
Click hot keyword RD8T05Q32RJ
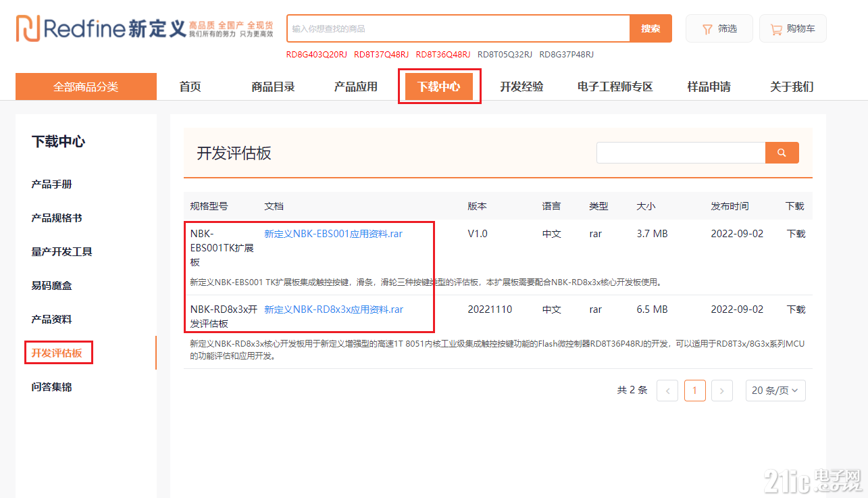point(505,55)
